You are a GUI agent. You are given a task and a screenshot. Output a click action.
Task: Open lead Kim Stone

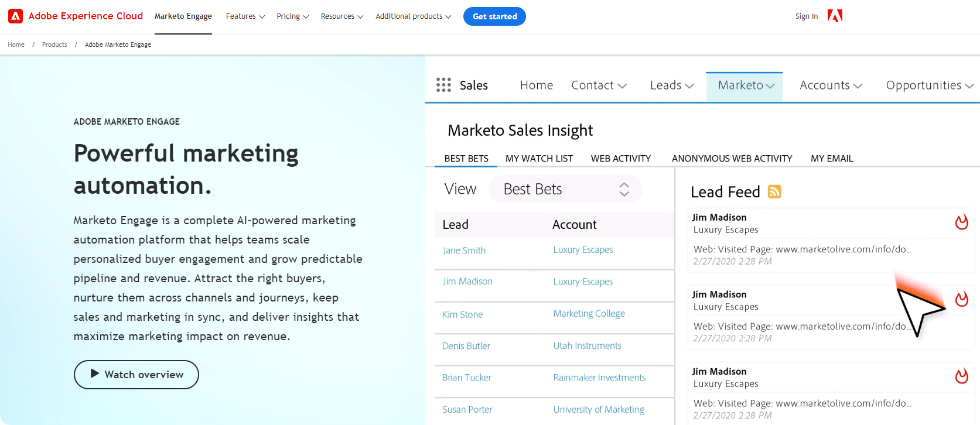pos(462,314)
